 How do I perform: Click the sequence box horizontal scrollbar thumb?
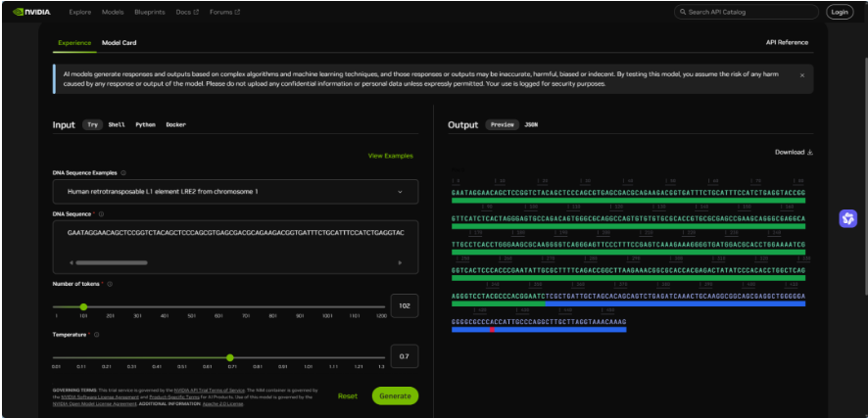coord(112,262)
